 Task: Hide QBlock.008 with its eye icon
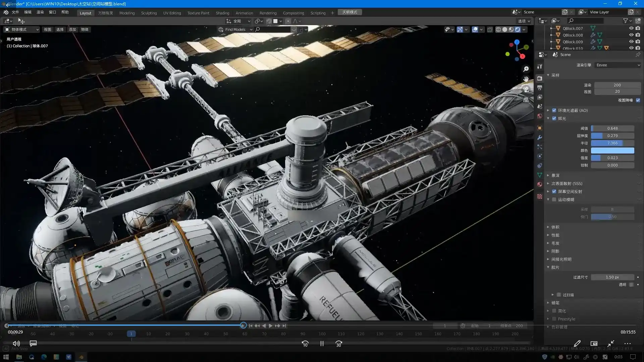pos(631,35)
